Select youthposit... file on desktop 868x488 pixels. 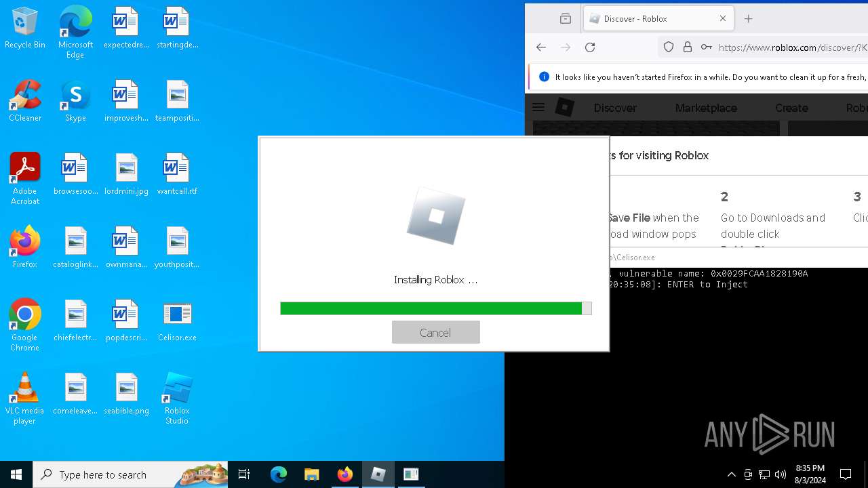(177, 247)
